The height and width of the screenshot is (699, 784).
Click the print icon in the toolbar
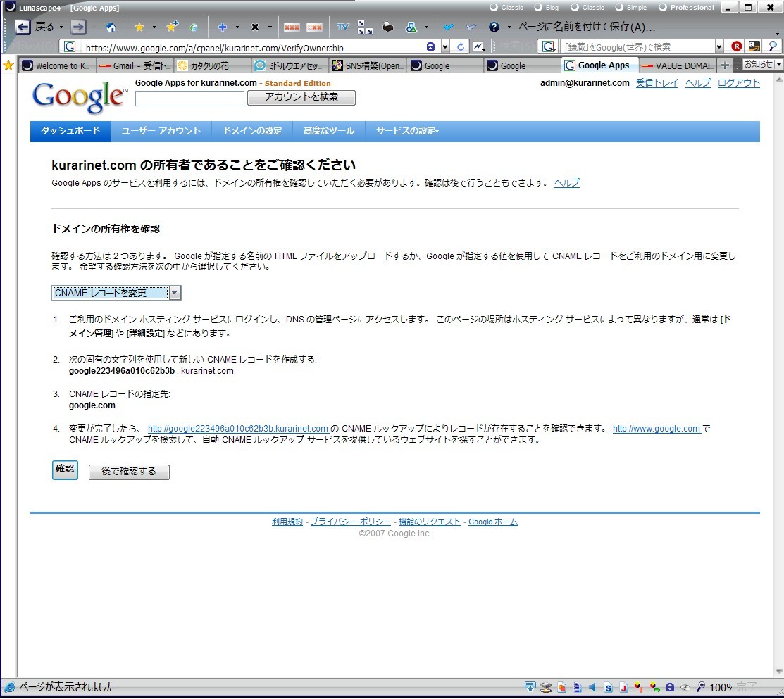click(388, 27)
